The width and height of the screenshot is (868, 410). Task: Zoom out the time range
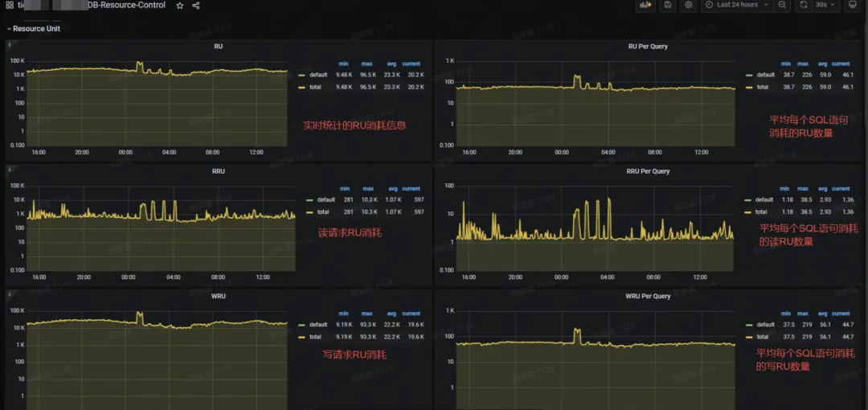781,5
